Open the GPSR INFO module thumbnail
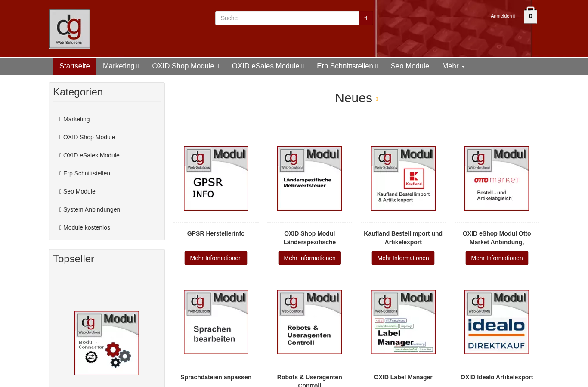Image resolution: width=588 pixels, height=387 pixels. click(216, 178)
